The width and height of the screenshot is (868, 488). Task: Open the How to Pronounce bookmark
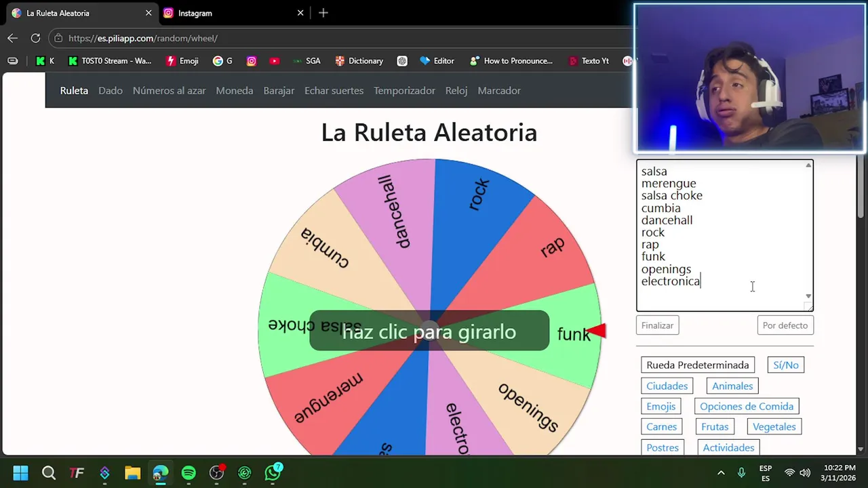pos(511,61)
